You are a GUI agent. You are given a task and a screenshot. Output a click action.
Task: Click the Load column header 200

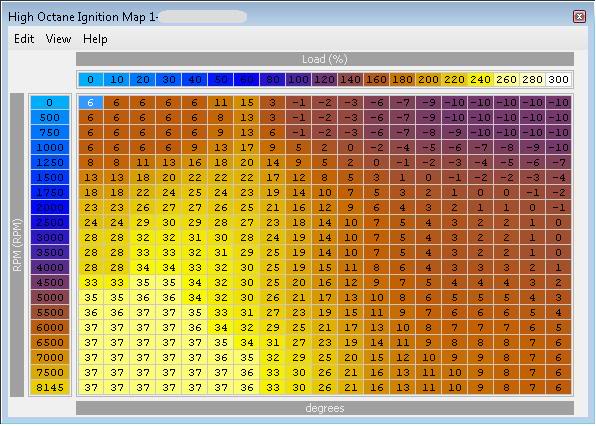[428, 79]
